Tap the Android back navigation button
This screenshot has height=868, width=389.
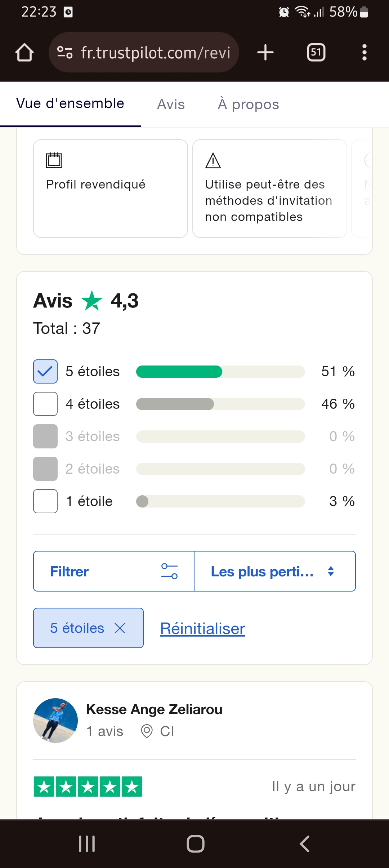[x=305, y=844]
